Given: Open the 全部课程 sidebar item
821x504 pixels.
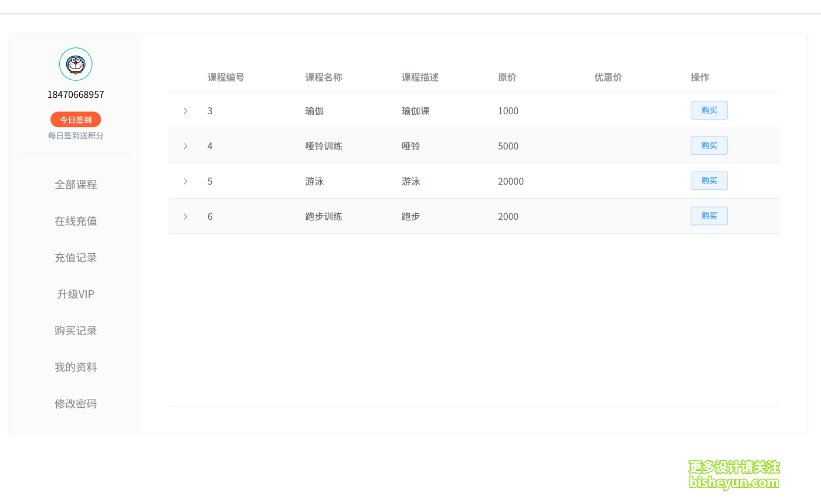Looking at the screenshot, I should click(75, 184).
